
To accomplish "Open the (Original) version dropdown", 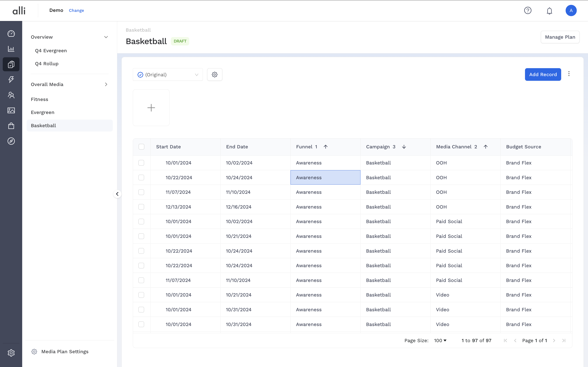I will (x=168, y=75).
